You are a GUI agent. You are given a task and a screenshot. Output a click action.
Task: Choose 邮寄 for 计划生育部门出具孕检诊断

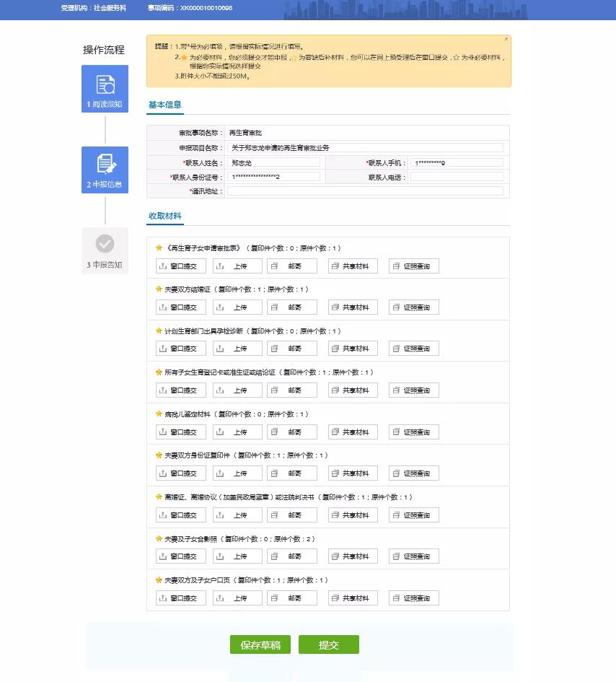[291, 349]
